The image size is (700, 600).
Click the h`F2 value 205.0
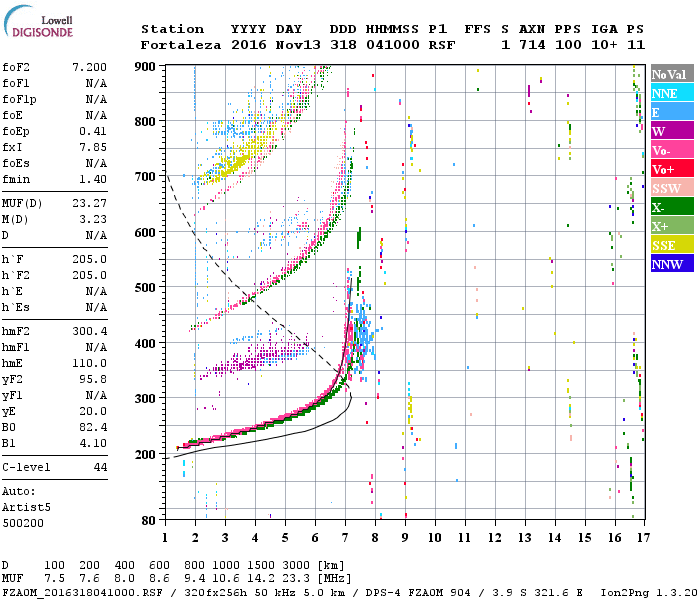(89, 275)
